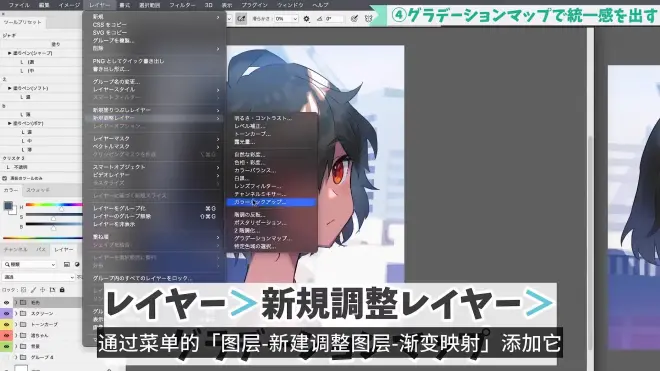
Task: Click the brush angle icon
Action: click(x=320, y=19)
